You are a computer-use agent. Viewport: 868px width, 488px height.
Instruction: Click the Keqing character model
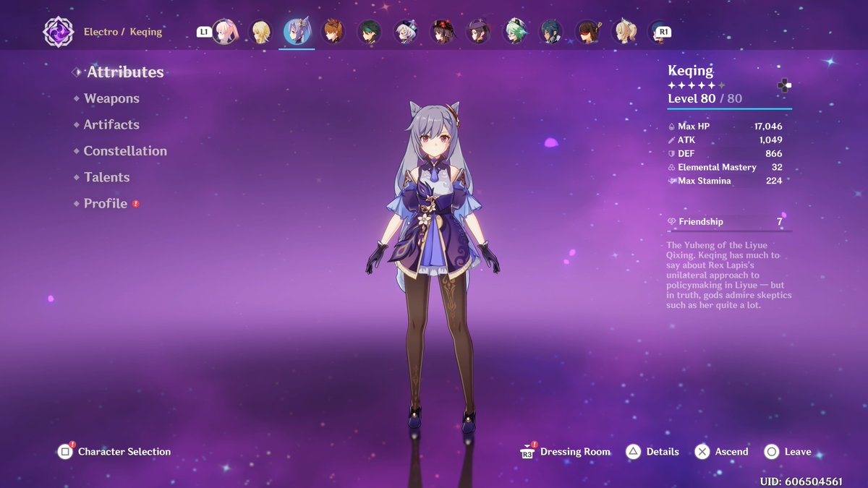point(433,267)
